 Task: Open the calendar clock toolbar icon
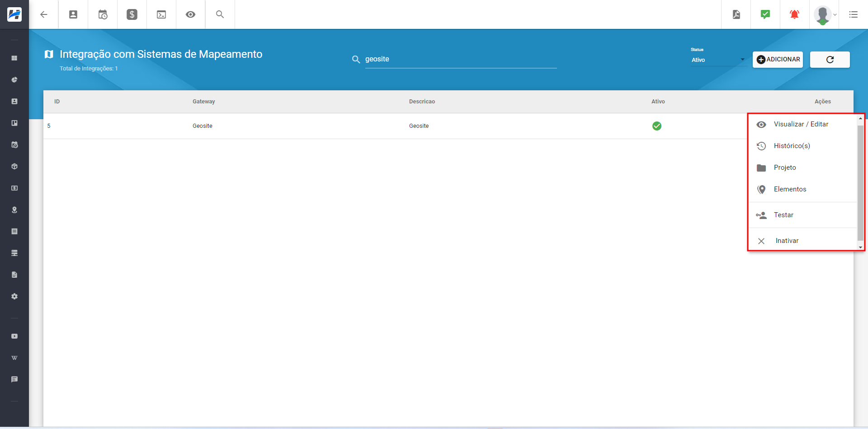(103, 14)
